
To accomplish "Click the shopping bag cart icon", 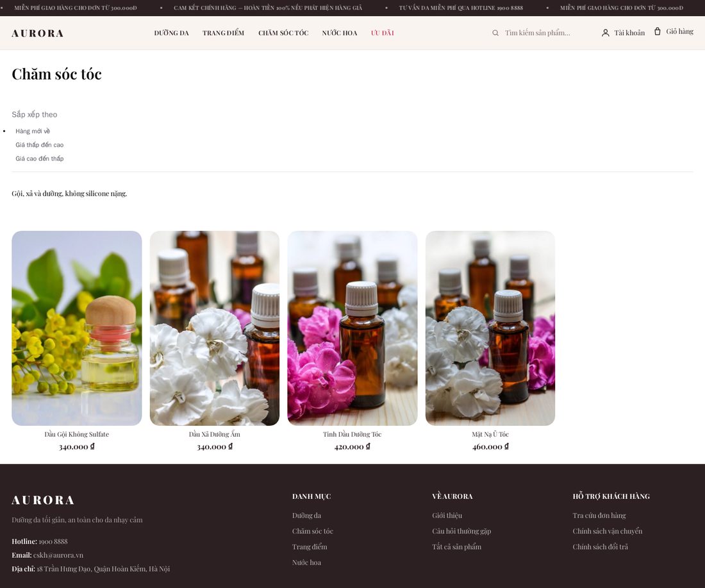I will [x=658, y=31].
